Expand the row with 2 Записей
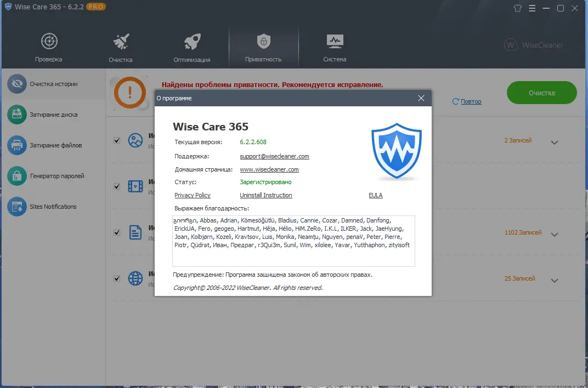This screenshot has height=388, width=588. (554, 142)
